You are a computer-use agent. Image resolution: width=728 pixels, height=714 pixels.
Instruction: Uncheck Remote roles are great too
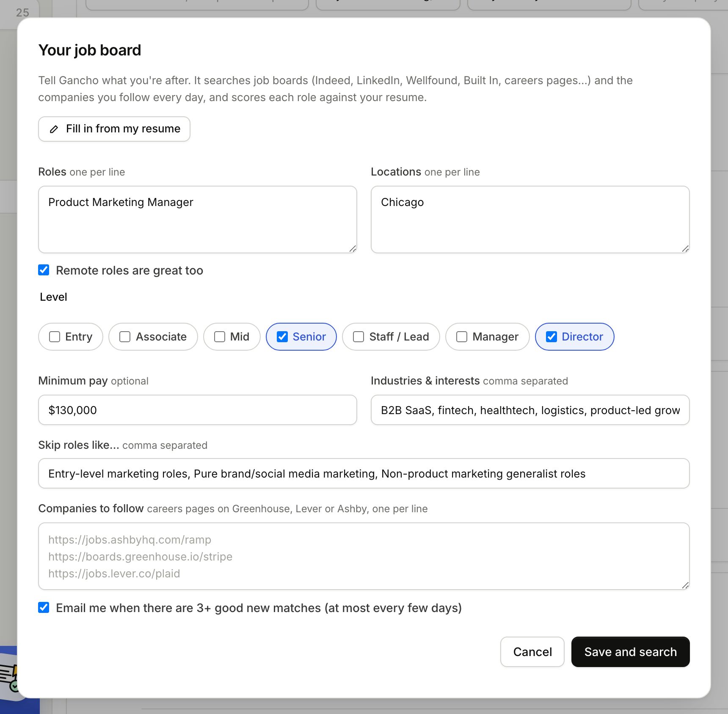pos(44,270)
